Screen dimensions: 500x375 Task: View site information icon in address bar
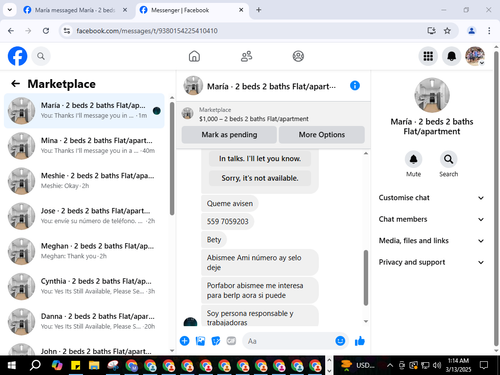click(x=67, y=31)
